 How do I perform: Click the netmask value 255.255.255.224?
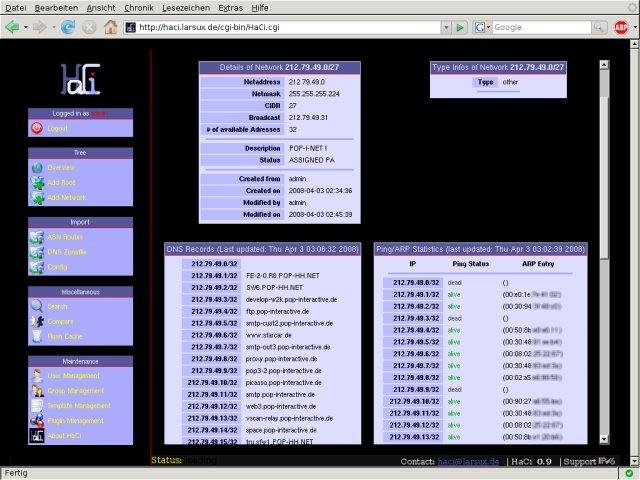coord(314,94)
